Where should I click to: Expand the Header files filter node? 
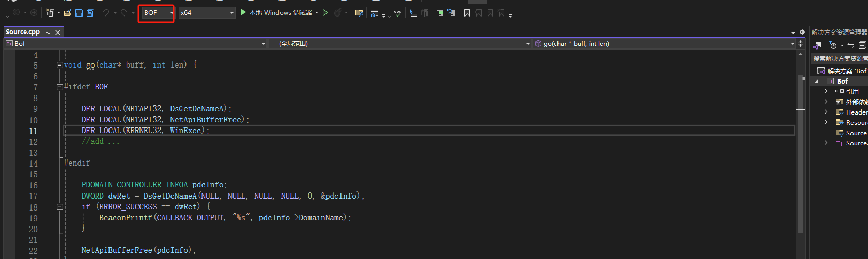click(x=826, y=112)
